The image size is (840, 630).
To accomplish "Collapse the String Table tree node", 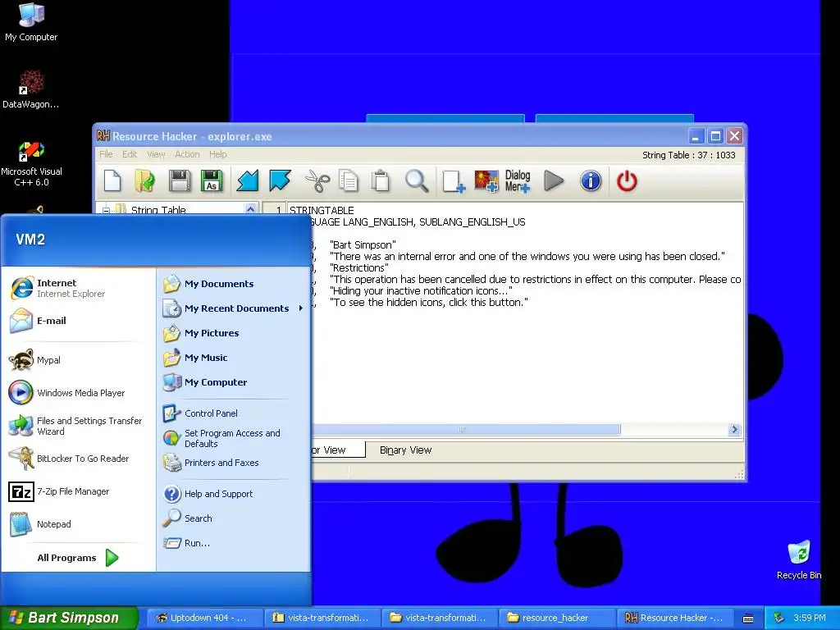I will pyautogui.click(x=106, y=211).
